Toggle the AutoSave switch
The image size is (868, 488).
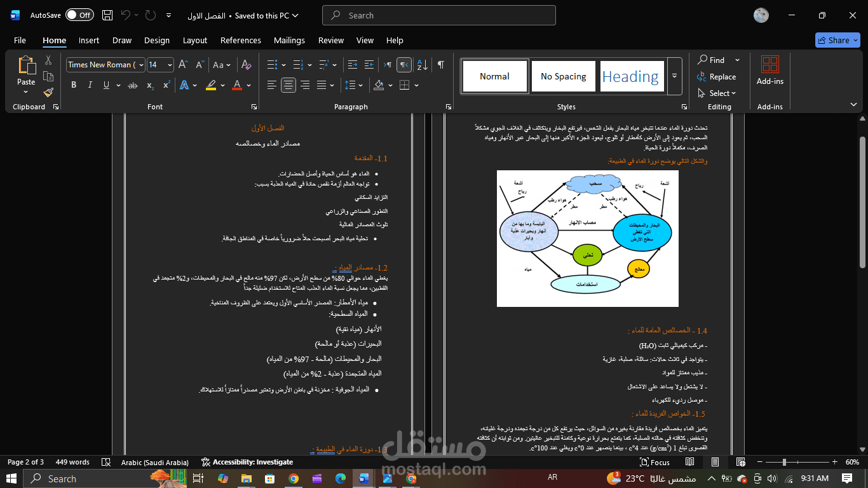click(79, 15)
